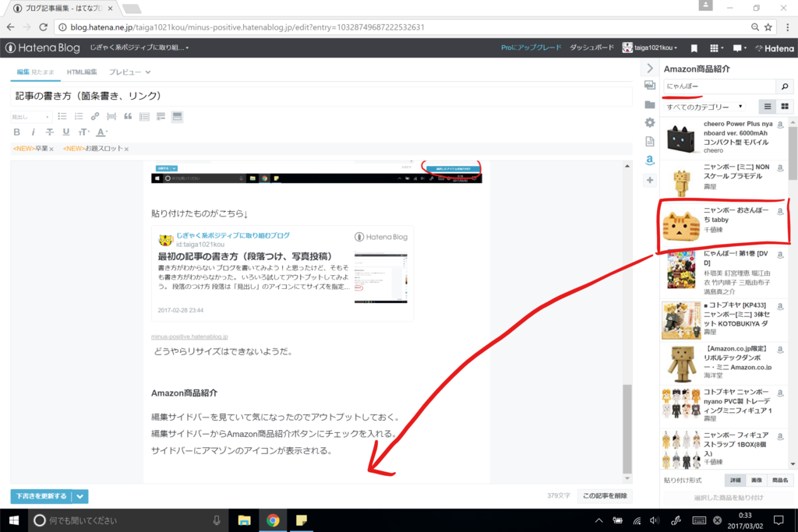Click the この記事を削除 button
This screenshot has height=532, width=798.
[x=605, y=495]
